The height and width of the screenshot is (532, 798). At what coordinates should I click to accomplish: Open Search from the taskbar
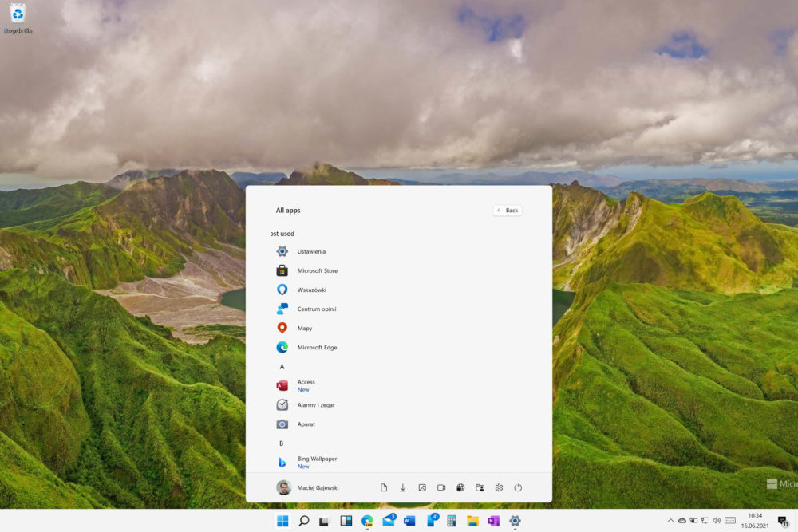click(x=304, y=521)
